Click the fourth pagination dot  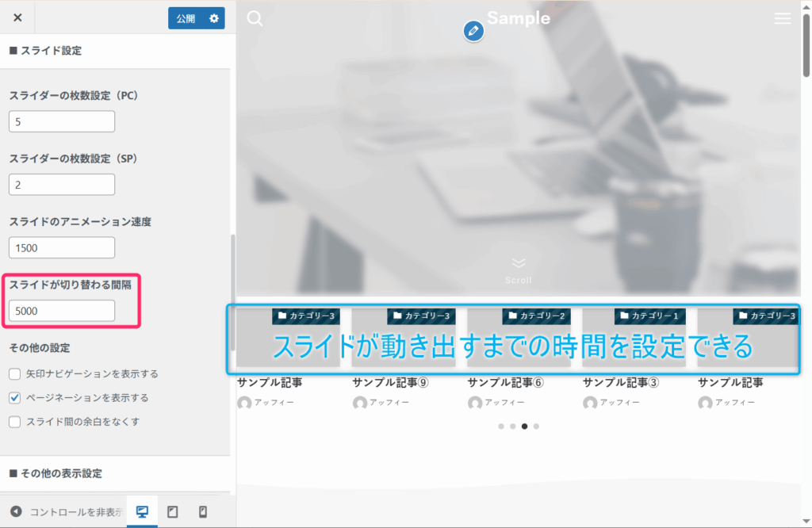[537, 427]
